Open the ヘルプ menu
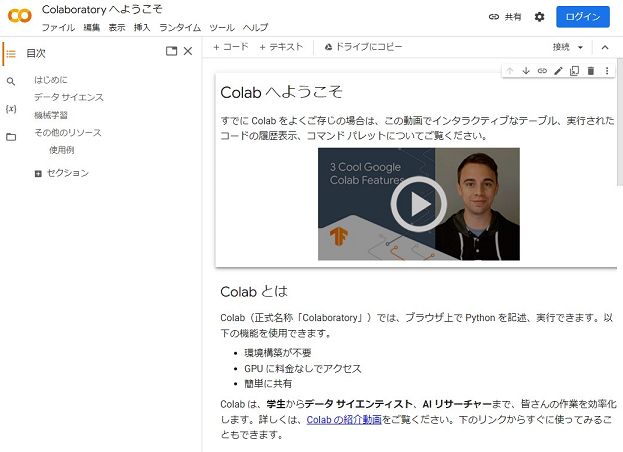623x452 pixels. pos(255,27)
